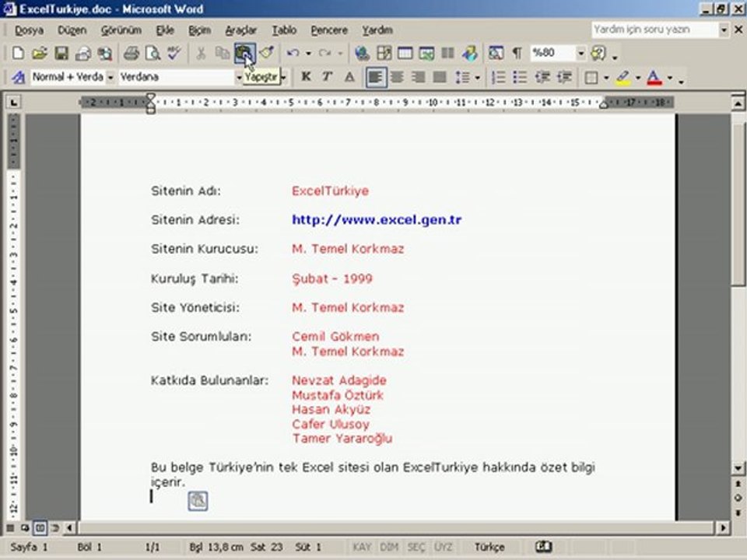Save the document with the floppy icon
Image resolution: width=747 pixels, height=560 pixels.
61,53
